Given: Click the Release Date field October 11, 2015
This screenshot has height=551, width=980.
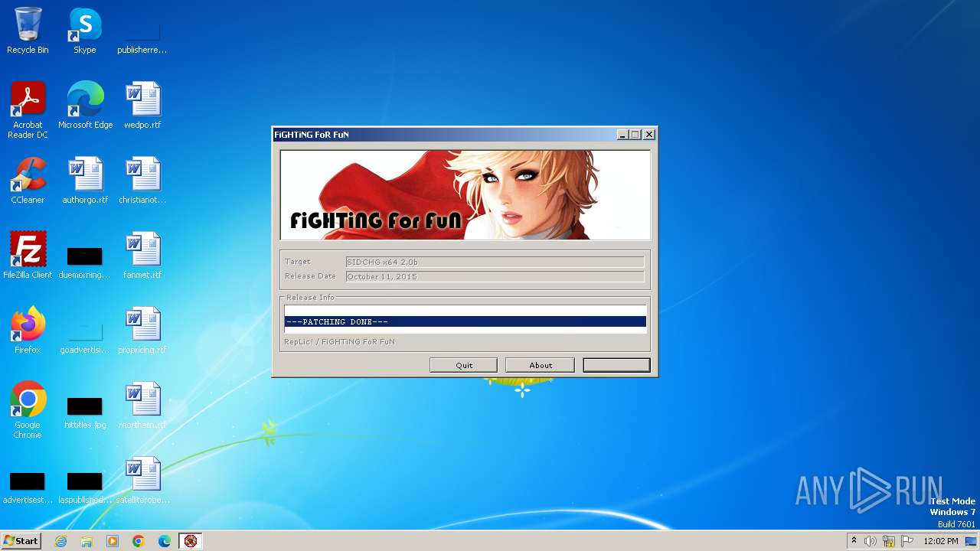Looking at the screenshot, I should (x=495, y=276).
